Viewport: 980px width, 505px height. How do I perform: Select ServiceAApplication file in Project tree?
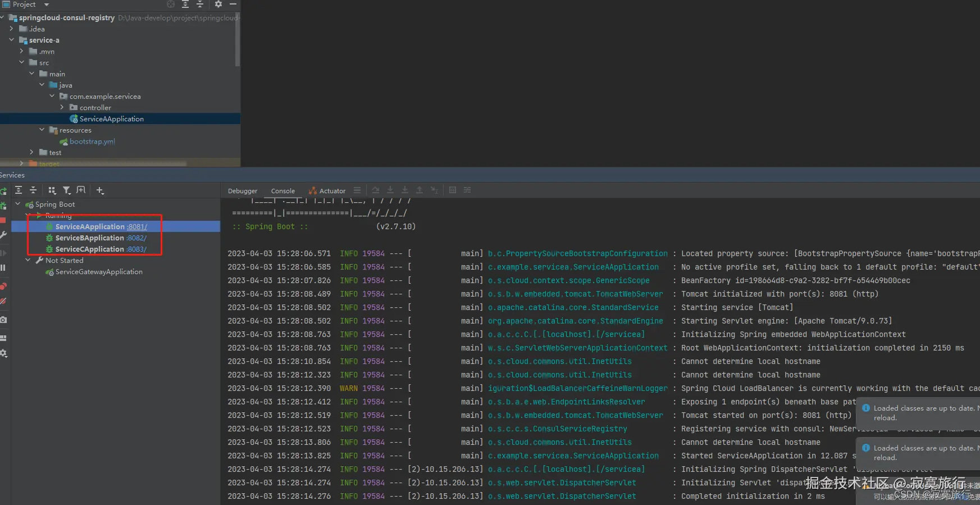[x=112, y=119]
